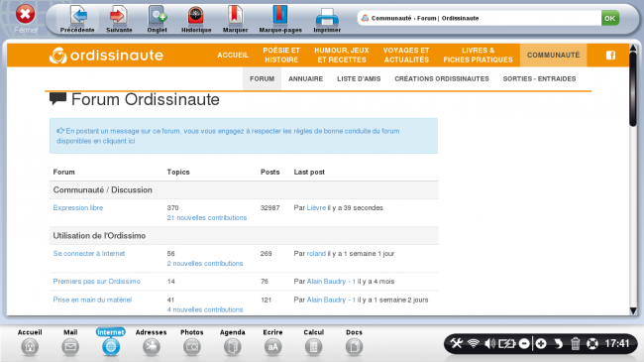Click the Wi-Fi tray icon

click(x=474, y=343)
